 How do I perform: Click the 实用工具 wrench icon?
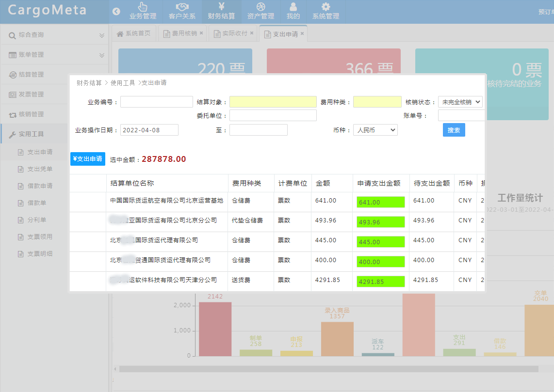click(12, 134)
